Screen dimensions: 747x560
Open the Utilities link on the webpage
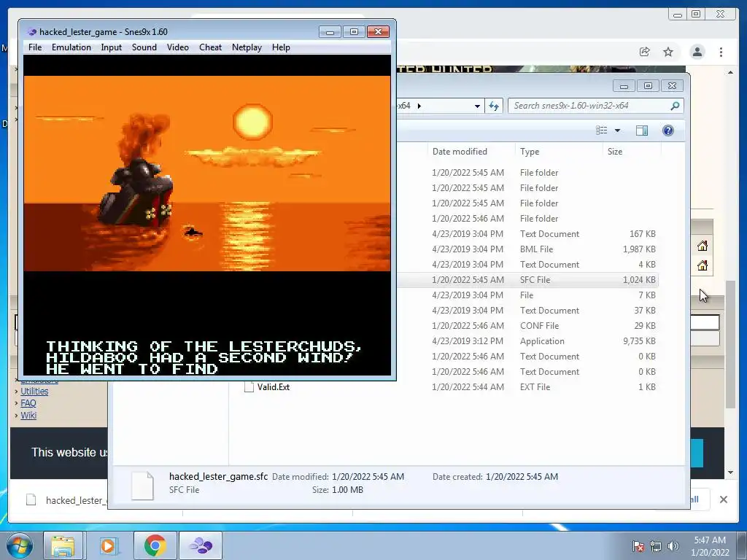(x=34, y=391)
